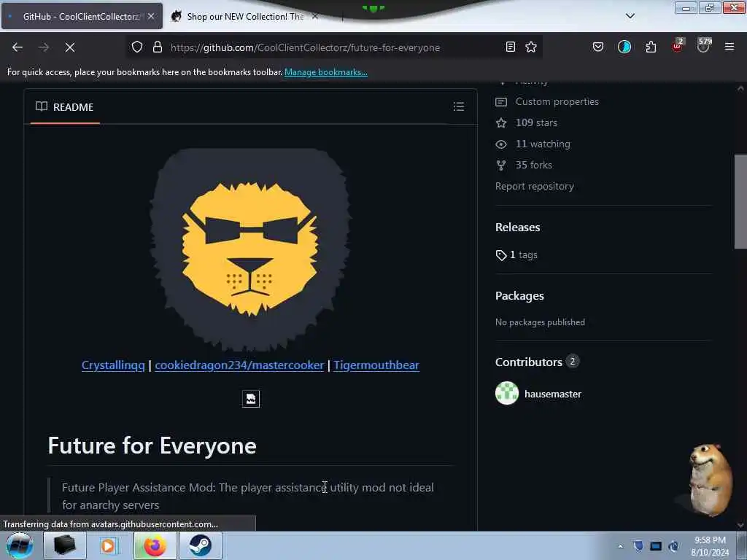Click the star icon next to 109 stars
The height and width of the screenshot is (560, 747).
501,122
